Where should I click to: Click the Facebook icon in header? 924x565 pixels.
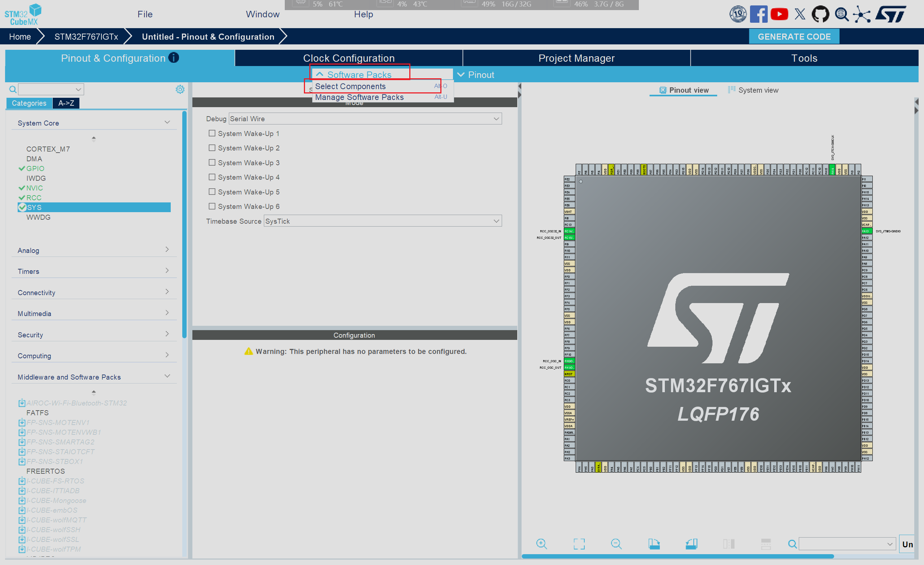click(758, 14)
